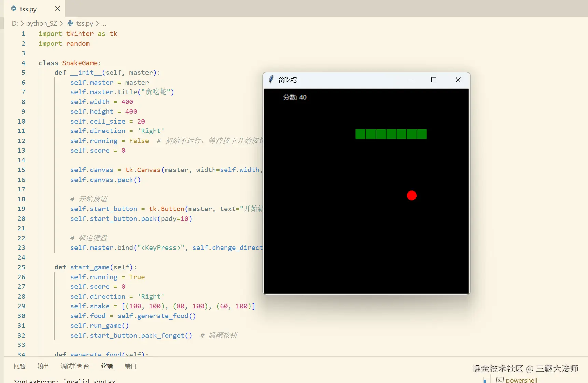Viewport: 588px width, 383px height.
Task: Click the Python file icon in breadcrumbs
Action: [70, 23]
